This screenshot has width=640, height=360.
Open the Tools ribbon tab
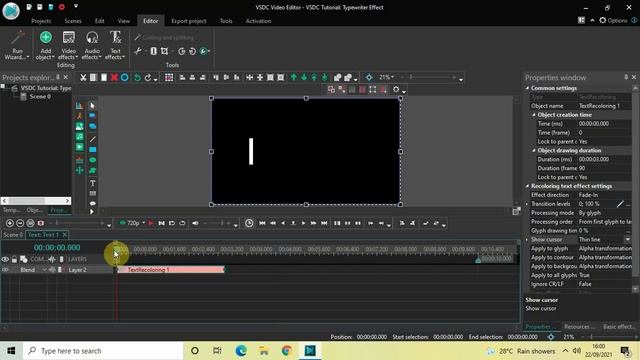226,21
